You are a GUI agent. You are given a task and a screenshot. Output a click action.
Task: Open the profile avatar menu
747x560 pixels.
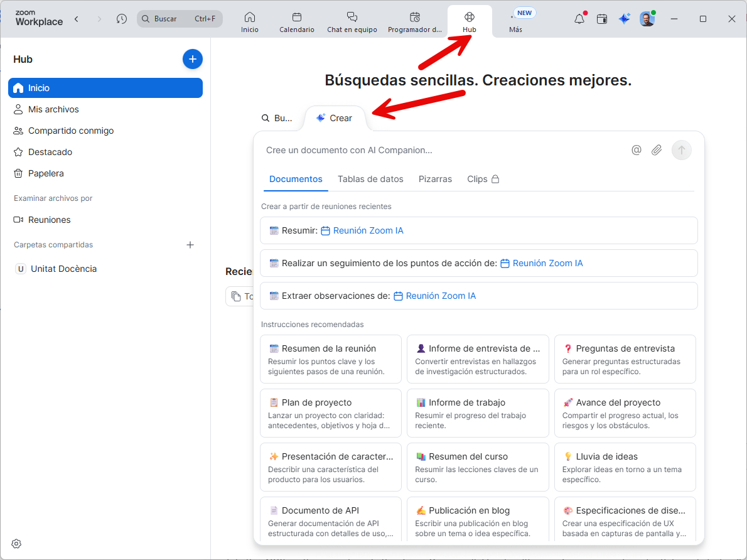click(x=647, y=19)
